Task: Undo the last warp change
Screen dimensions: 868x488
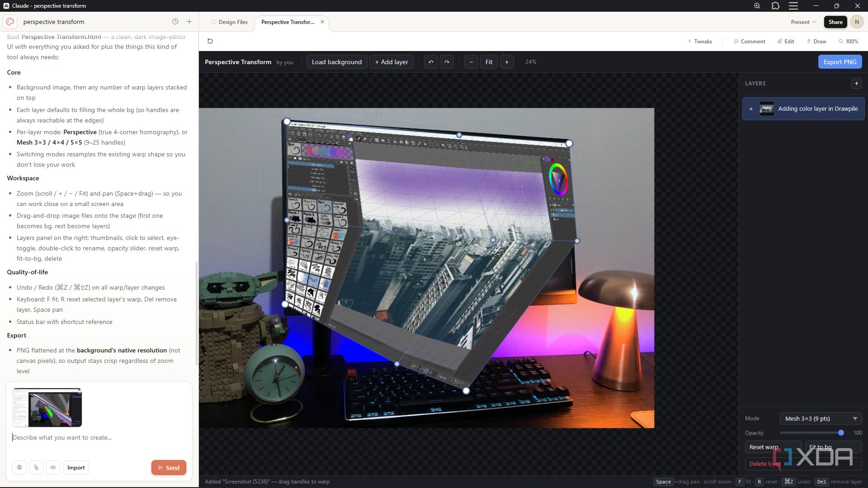Action: 431,62
